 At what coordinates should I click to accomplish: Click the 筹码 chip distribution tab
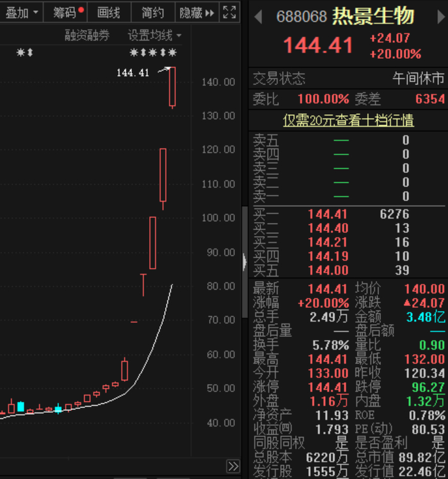(65, 13)
